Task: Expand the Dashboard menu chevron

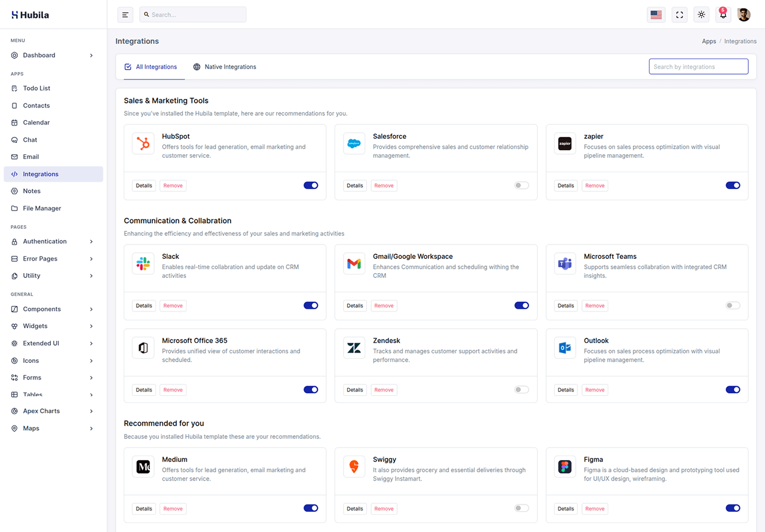Action: coord(91,56)
